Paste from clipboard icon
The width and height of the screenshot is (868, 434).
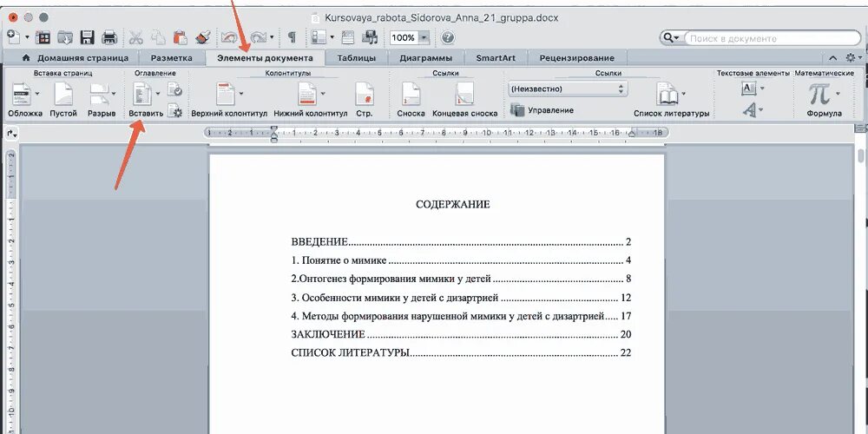180,37
